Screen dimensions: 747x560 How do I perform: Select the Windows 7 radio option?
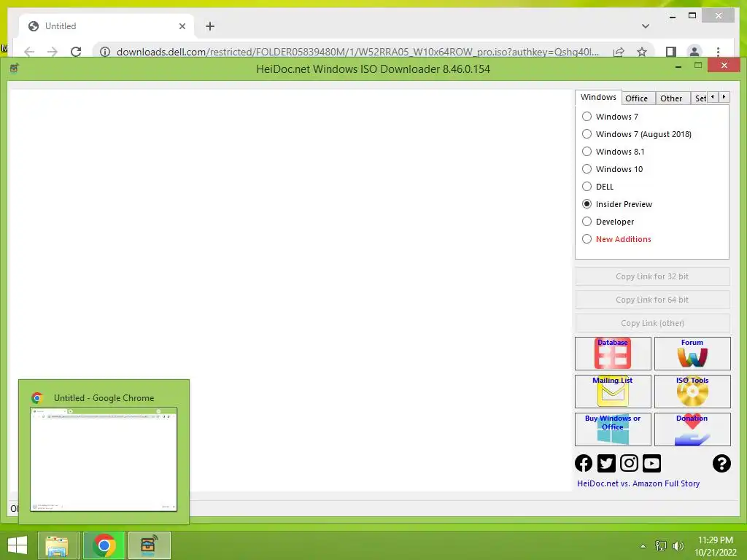coord(611,117)
